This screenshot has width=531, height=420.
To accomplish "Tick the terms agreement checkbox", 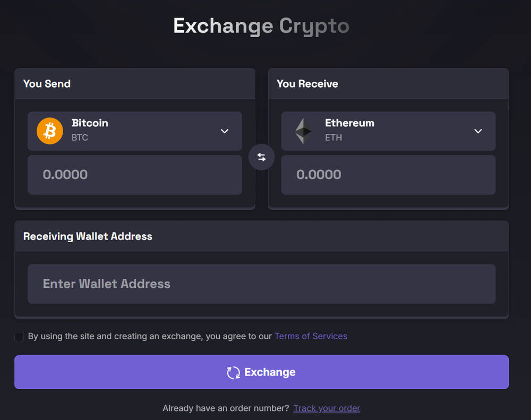I will 19,336.
